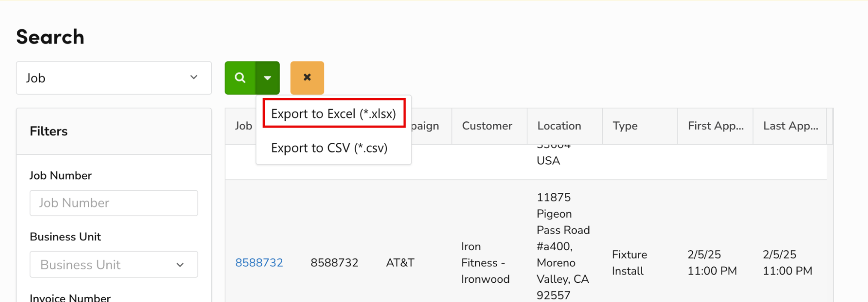This screenshot has width=868, height=302.
Task: Click the Iron Fitness - Ironwood customer cell
Action: coord(485,262)
